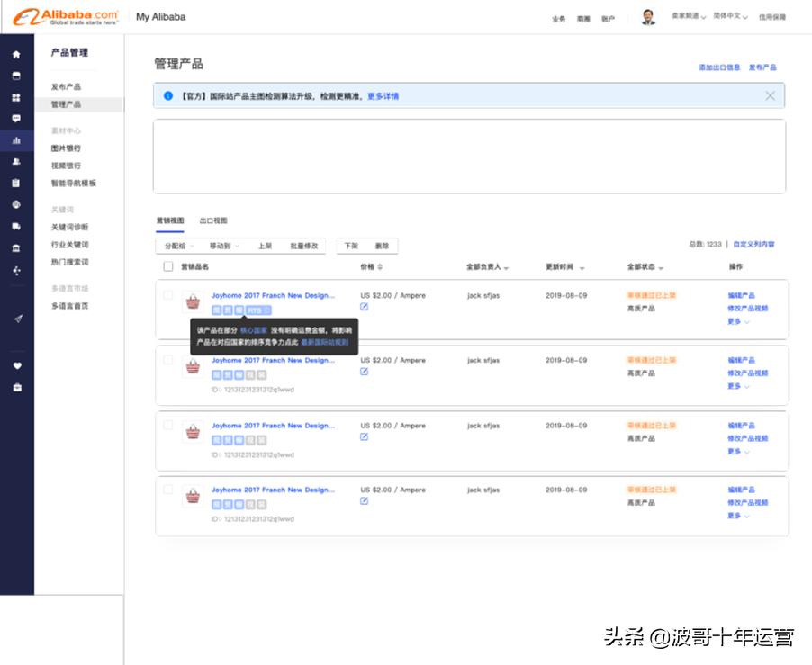Expand the 全部状态 filter dropdown

click(x=645, y=267)
